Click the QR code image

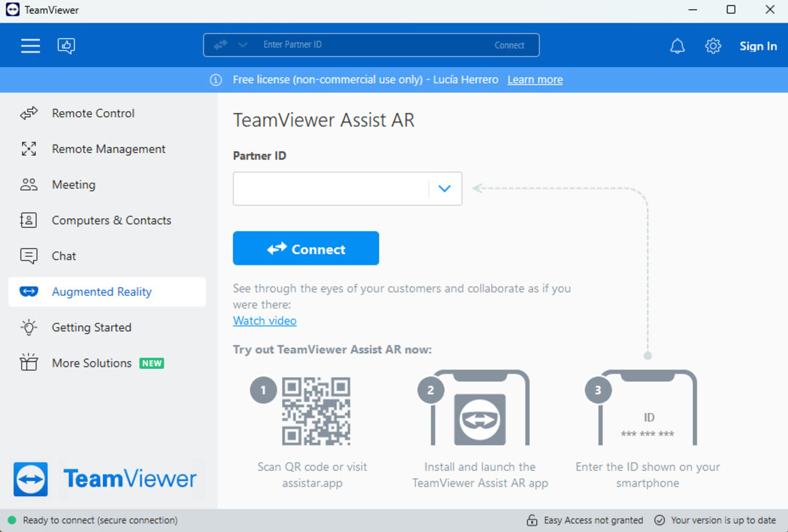(316, 411)
